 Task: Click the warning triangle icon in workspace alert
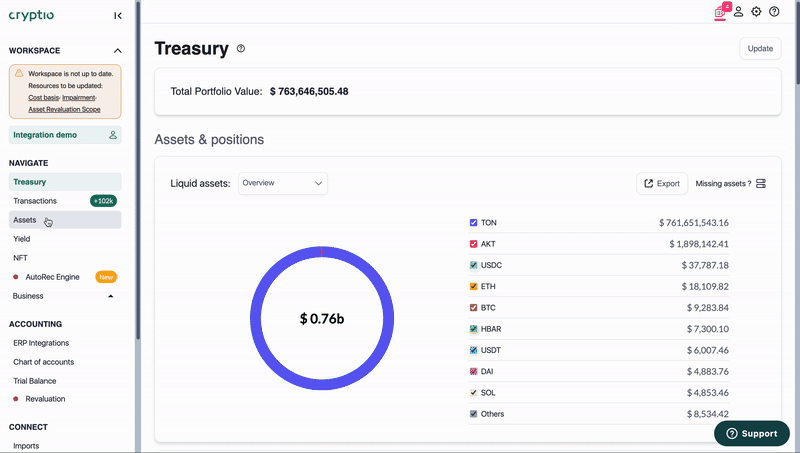click(19, 73)
